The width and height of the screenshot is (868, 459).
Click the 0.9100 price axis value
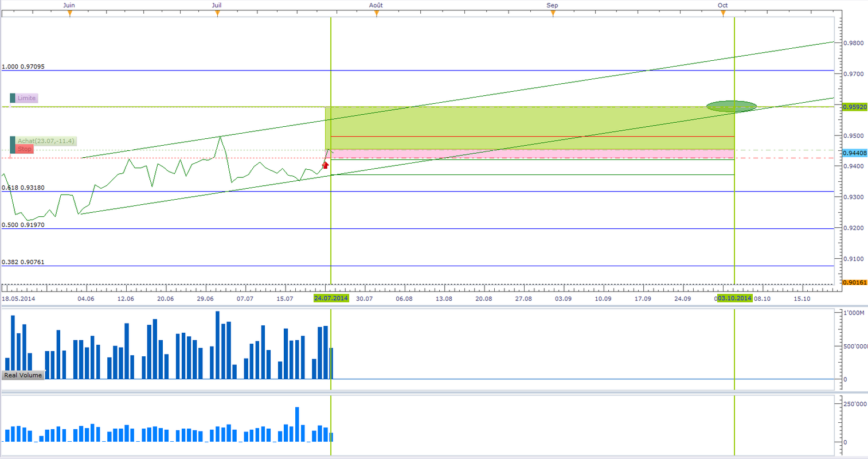(853, 259)
